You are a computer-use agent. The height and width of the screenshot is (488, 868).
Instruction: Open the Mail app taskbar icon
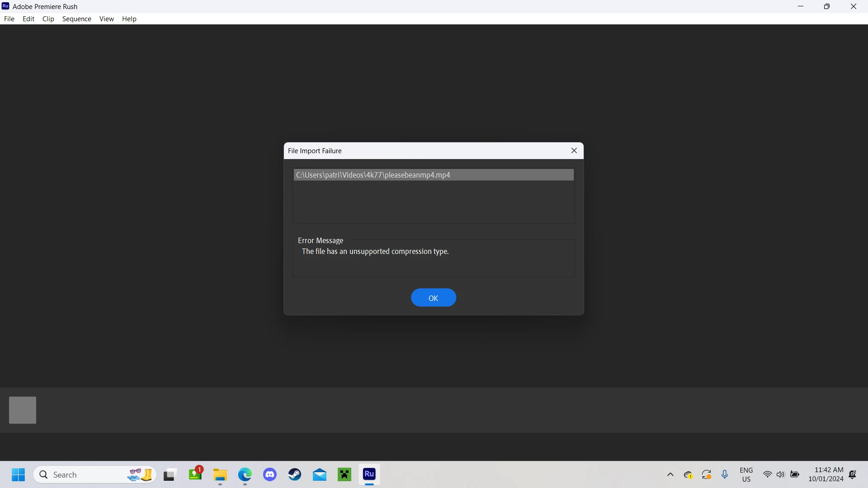320,474
